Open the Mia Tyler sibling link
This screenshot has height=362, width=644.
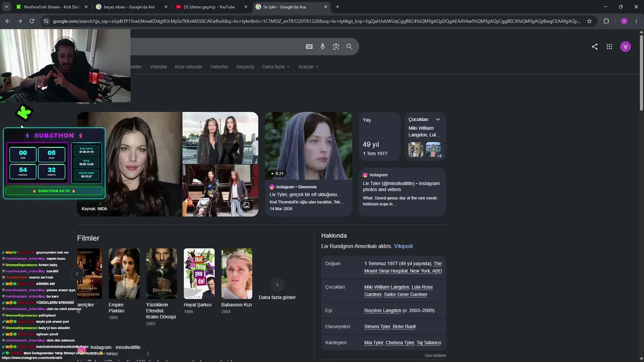pos(374,343)
